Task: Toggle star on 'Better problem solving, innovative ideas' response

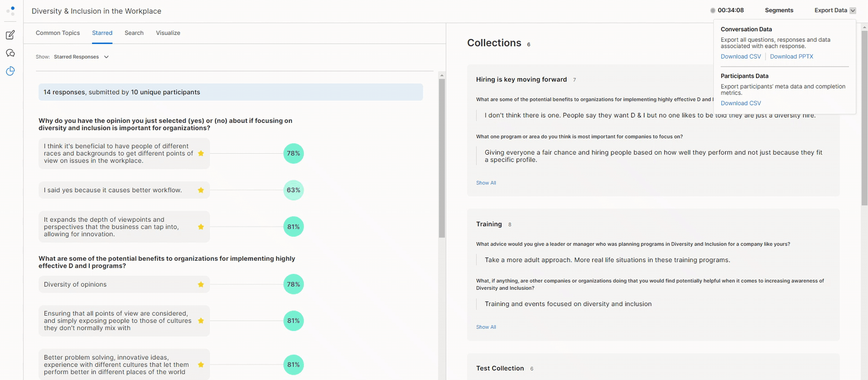Action: (201, 365)
